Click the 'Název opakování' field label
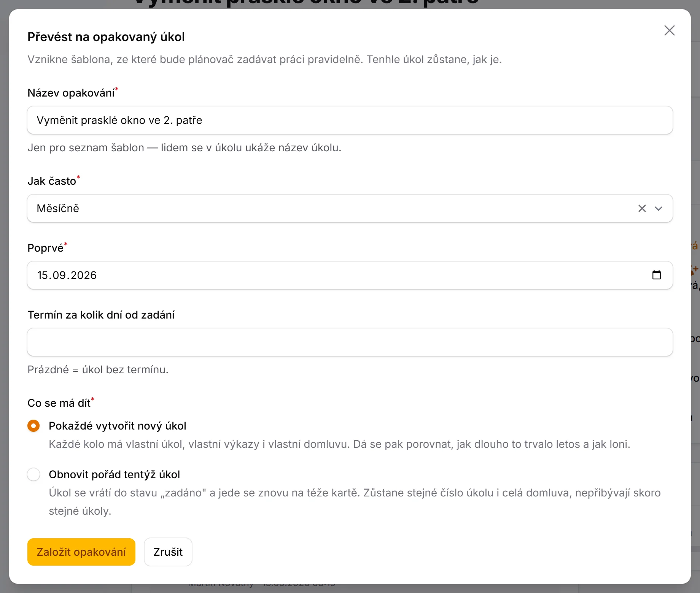 coord(71,93)
